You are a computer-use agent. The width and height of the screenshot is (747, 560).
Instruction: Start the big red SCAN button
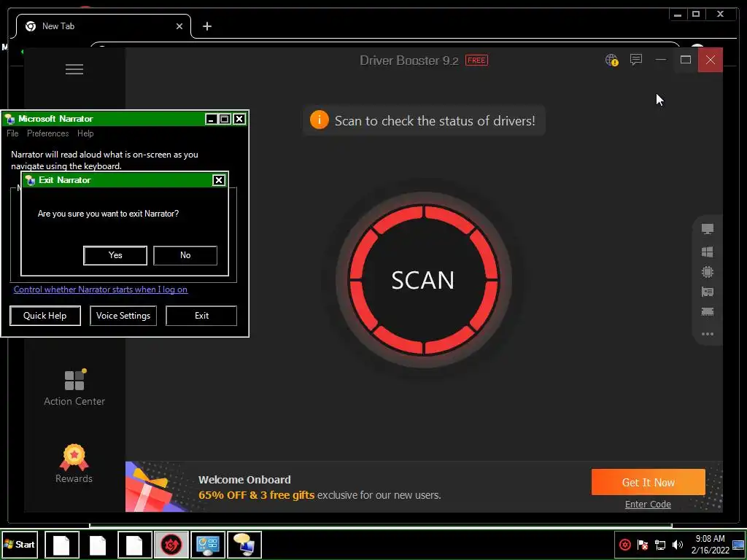423,280
